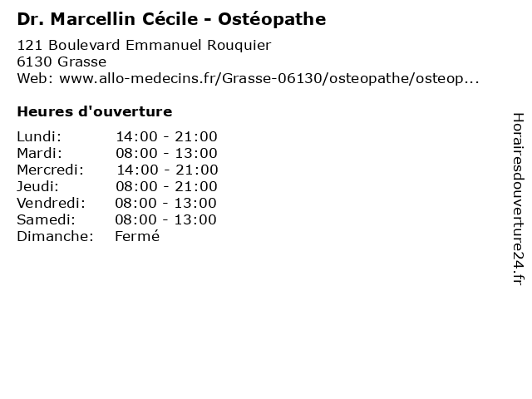The width and height of the screenshot is (532, 399).
Task: Click the Fermé status for Dimanche
Action: point(137,236)
